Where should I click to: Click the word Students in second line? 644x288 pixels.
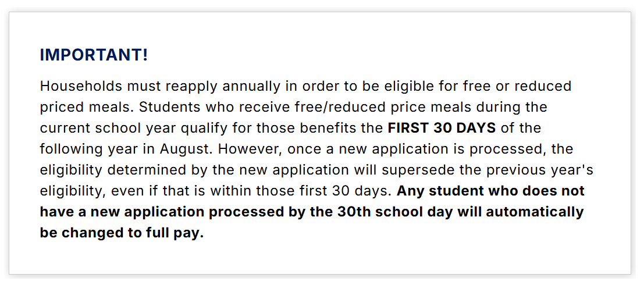click(170, 107)
